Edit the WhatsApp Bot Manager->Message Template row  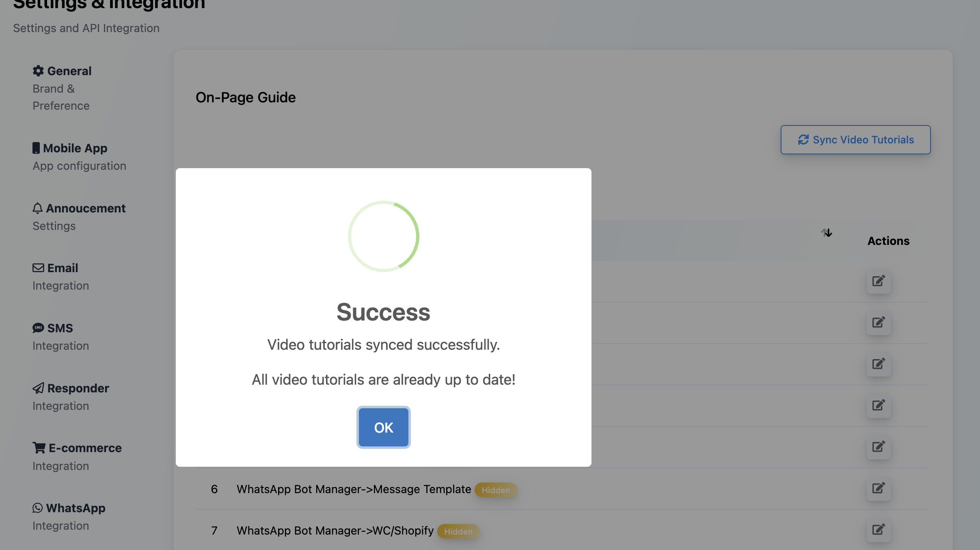[x=879, y=488]
